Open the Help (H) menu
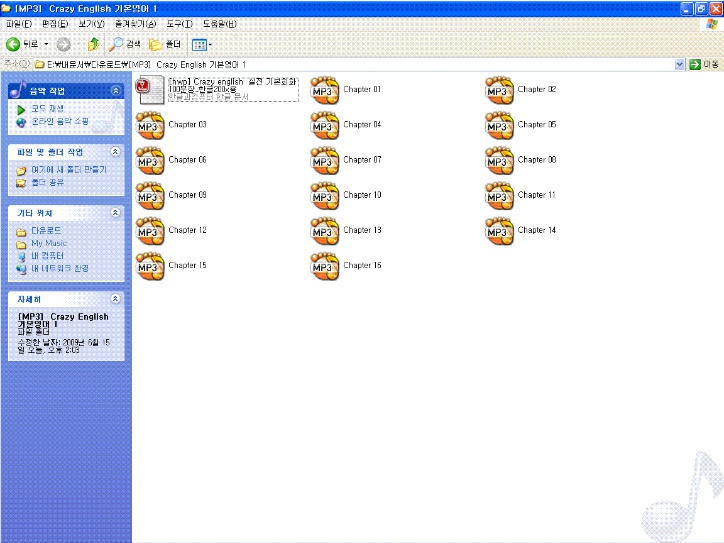Screen dimensions: 724x543 pos(220,24)
